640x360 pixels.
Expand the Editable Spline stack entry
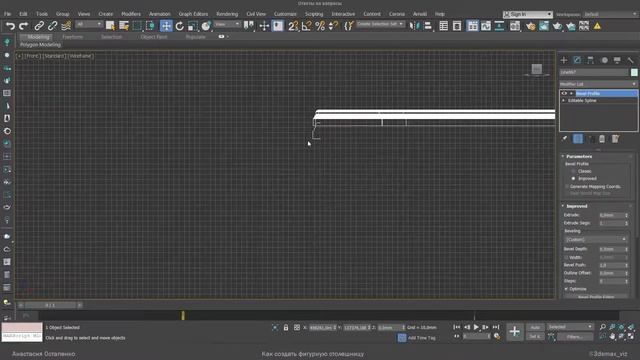tap(564, 100)
